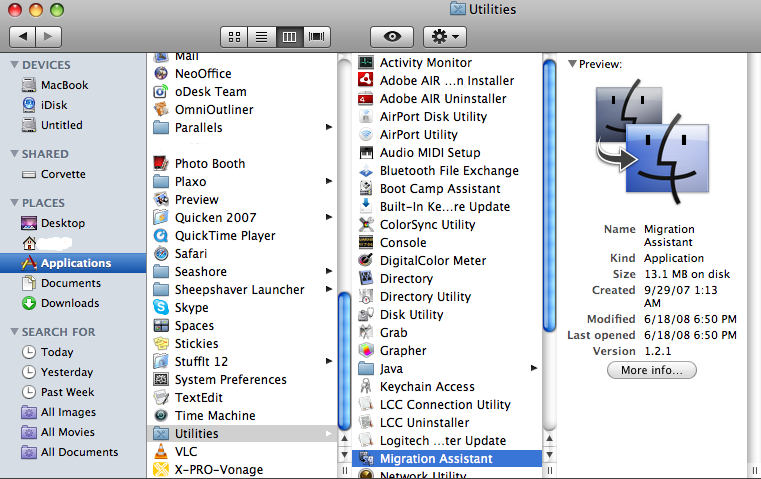Select the Utilities folder row
761x479 pixels.
pos(242,433)
